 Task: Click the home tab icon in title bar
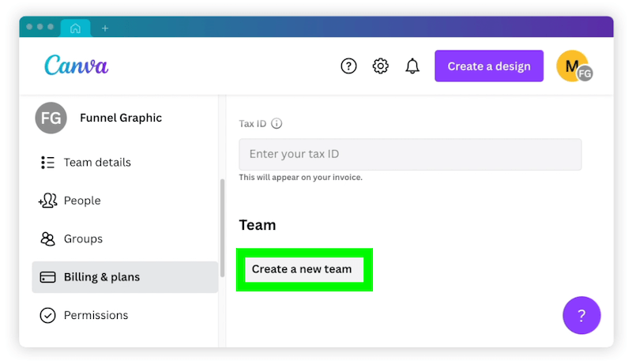coord(75,28)
